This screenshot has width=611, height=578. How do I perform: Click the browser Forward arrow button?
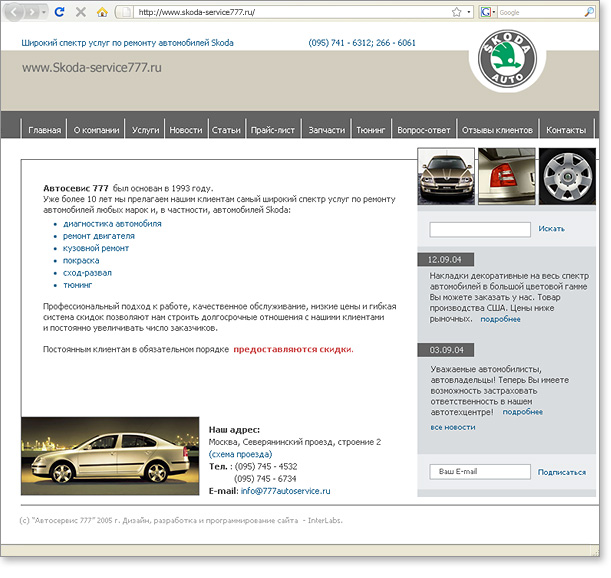32,12
